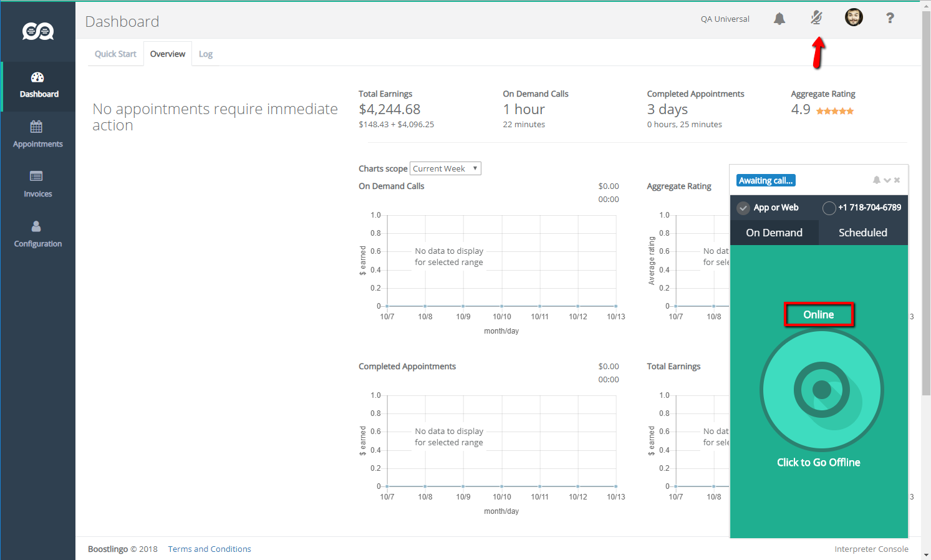Select the App or Web call option
The image size is (931, 560).
coord(768,208)
